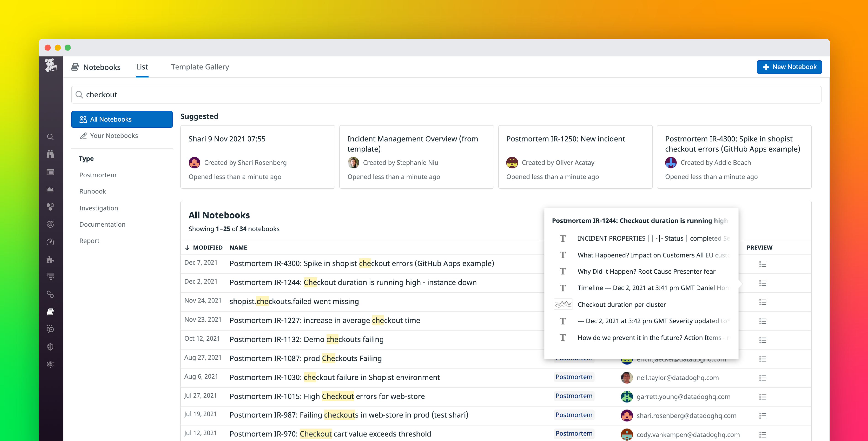Filter by Postmortem type
Viewport: 868px width, 441px height.
pos(97,175)
